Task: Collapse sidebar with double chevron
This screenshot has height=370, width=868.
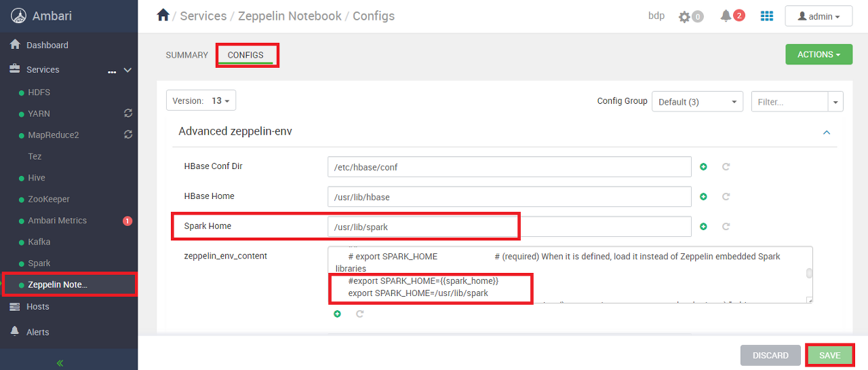Action: coord(60,363)
